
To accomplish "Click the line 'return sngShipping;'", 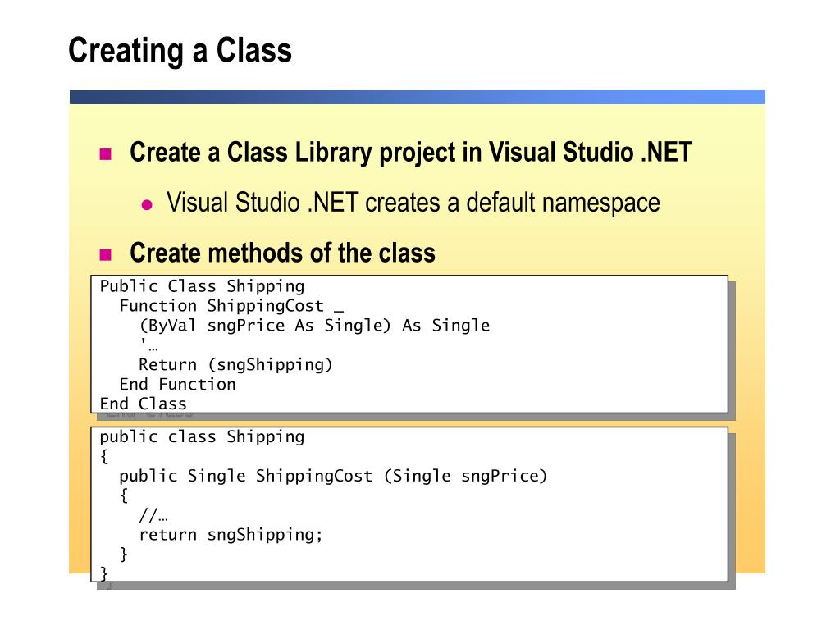I will 231,535.
